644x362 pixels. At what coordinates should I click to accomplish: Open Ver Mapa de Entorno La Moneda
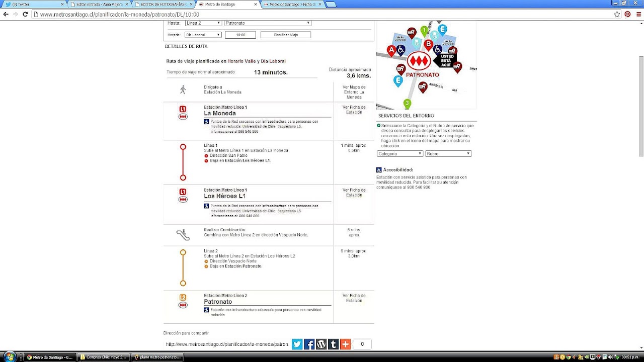354,92
